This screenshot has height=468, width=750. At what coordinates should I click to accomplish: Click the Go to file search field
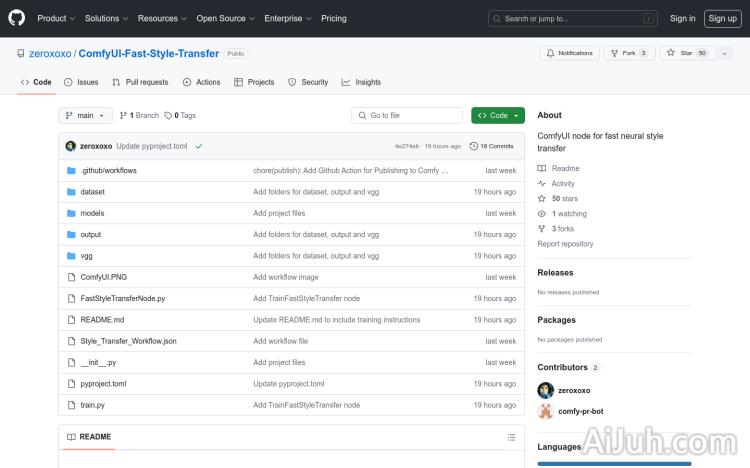[x=407, y=115]
